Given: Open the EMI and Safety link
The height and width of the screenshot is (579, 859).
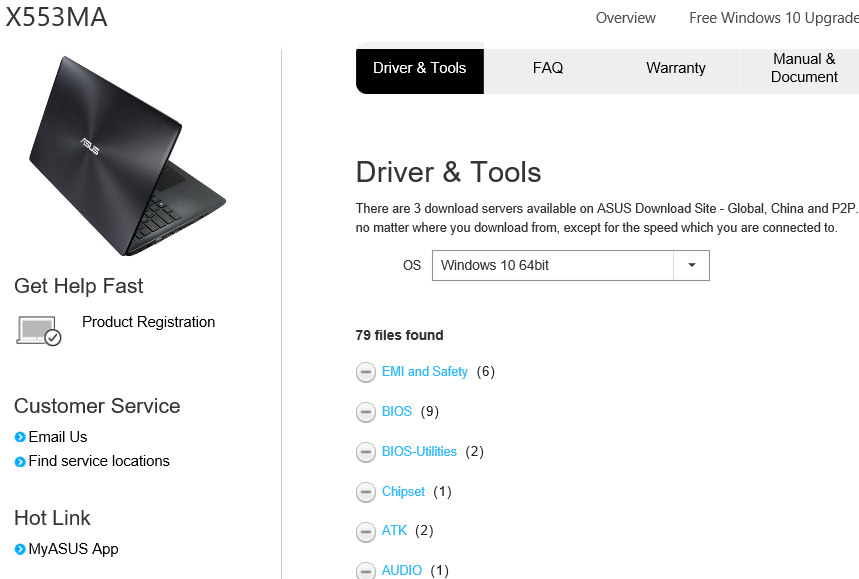Looking at the screenshot, I should [425, 372].
